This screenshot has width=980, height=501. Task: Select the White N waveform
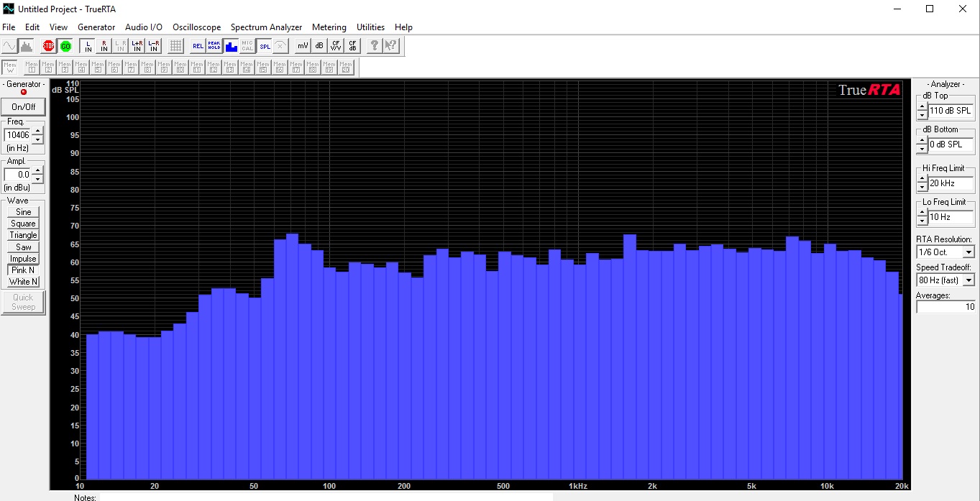[x=24, y=282]
